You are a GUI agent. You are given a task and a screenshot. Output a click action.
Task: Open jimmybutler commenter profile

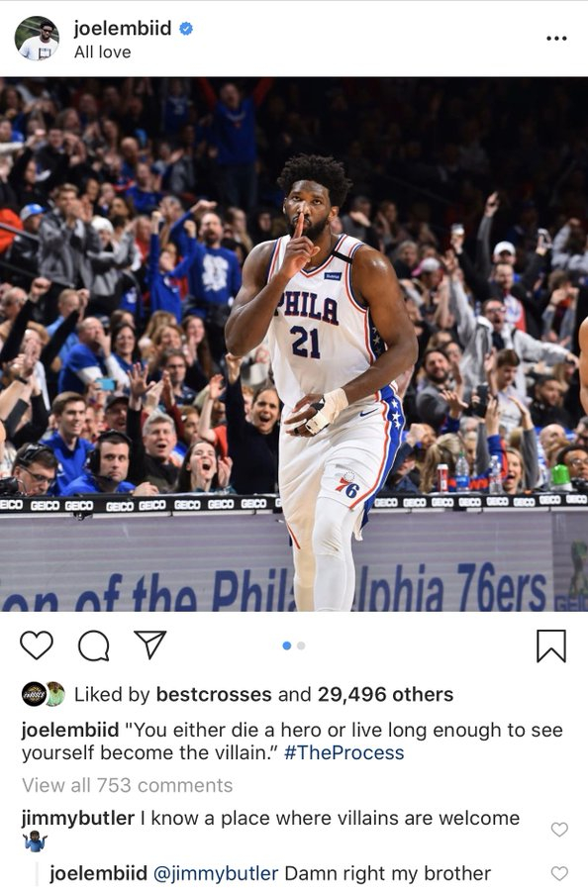click(78, 819)
